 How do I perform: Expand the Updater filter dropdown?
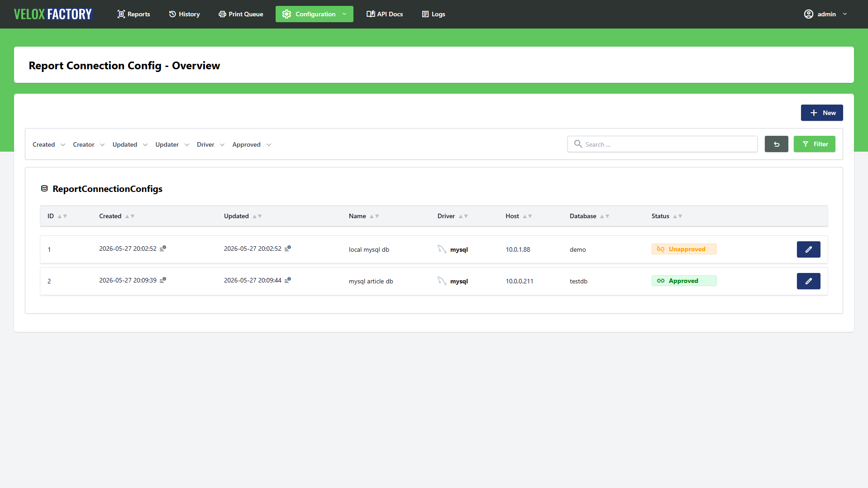tap(172, 144)
